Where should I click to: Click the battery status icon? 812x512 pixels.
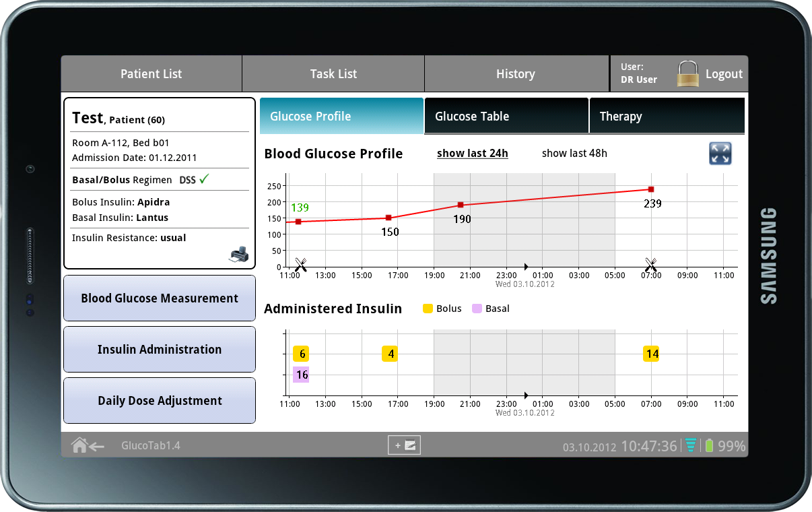708,445
